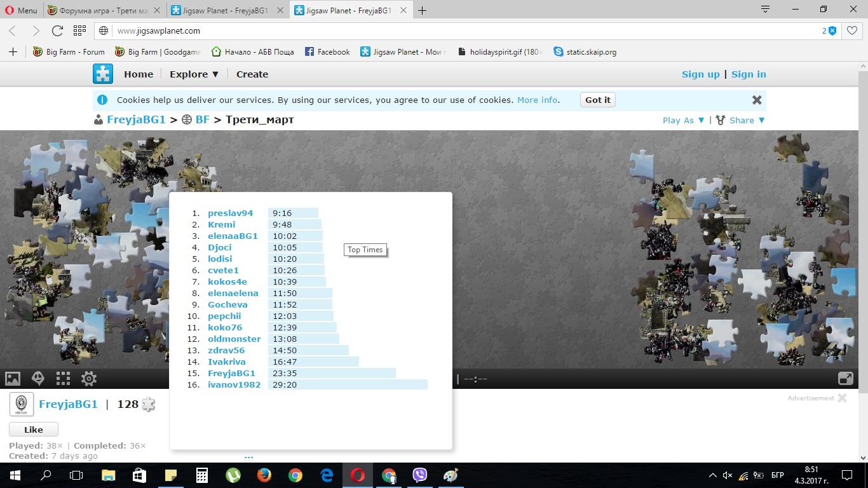Open puzzle settings gear icon
This screenshot has width=868, height=488.
pos(89,379)
